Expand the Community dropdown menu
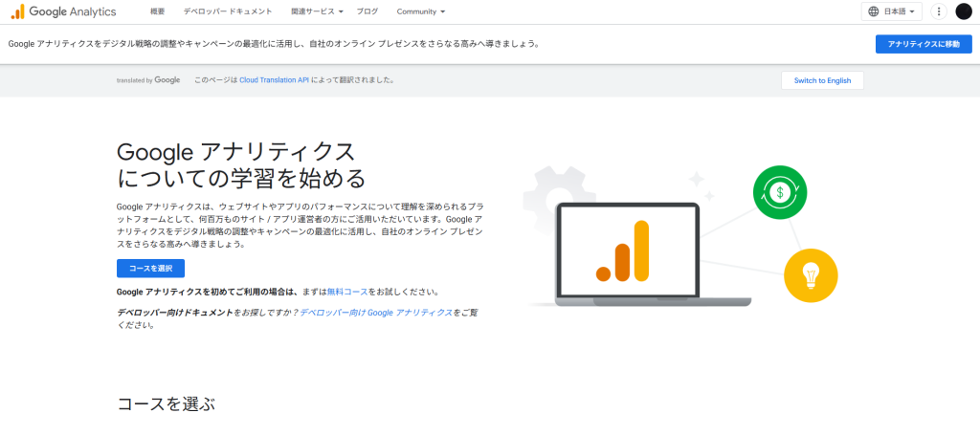 tap(421, 11)
